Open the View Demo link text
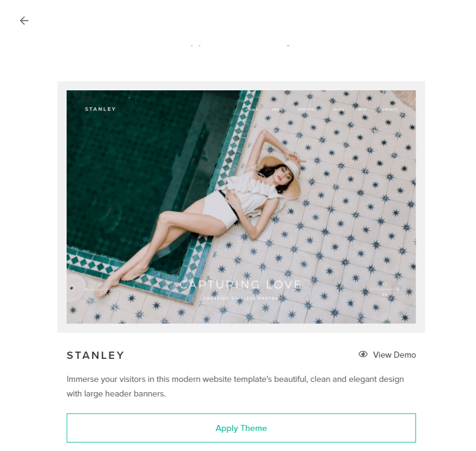This screenshot has height=451, width=476. pyautogui.click(x=394, y=355)
